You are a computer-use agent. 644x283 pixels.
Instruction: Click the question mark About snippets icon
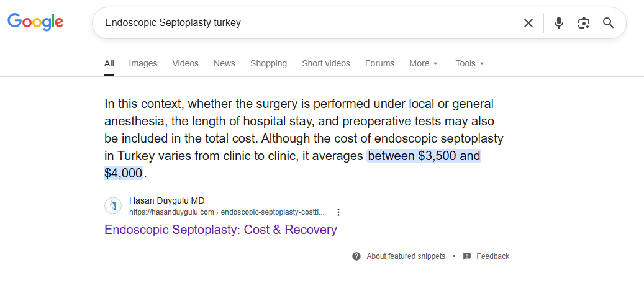[356, 256]
